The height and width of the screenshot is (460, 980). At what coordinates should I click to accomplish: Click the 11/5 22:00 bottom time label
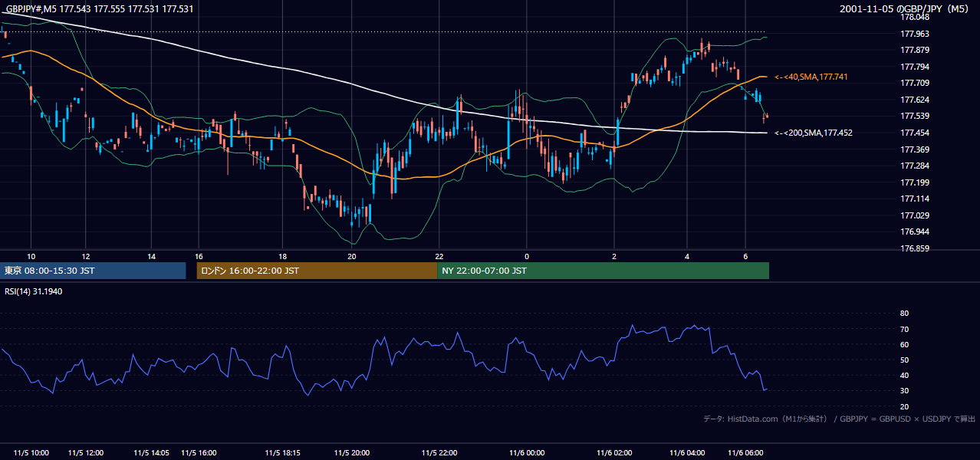coord(439,452)
